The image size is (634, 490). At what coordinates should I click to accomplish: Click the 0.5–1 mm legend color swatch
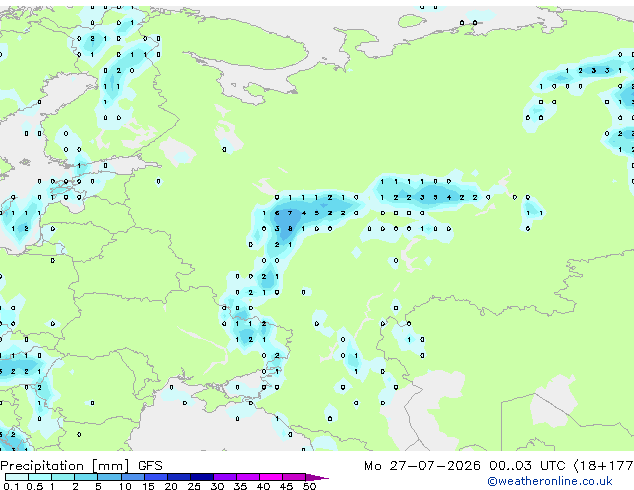40,477
